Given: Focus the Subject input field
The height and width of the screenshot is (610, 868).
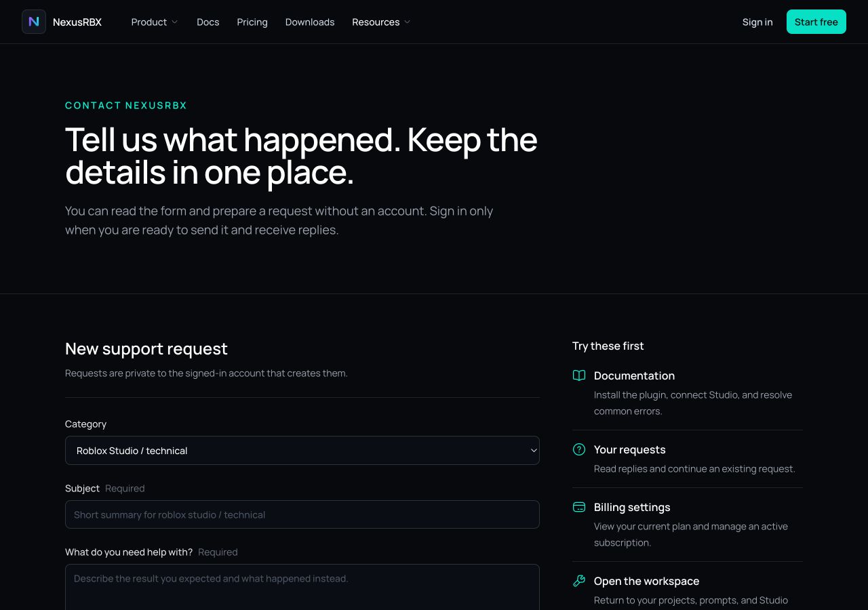Looking at the screenshot, I should pyautogui.click(x=302, y=514).
